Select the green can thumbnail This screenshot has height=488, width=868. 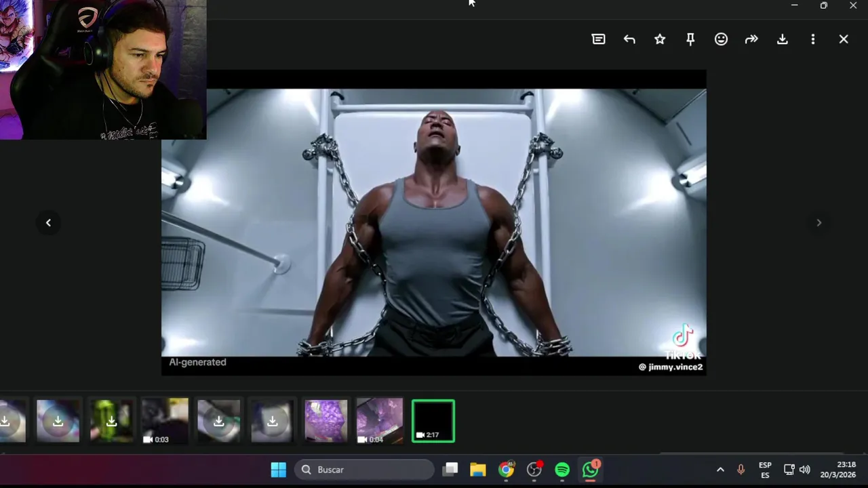111,421
